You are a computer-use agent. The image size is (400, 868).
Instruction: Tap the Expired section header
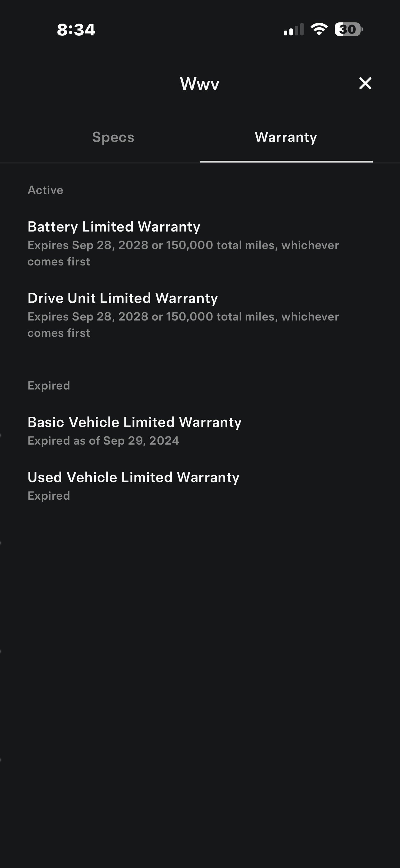(x=48, y=386)
